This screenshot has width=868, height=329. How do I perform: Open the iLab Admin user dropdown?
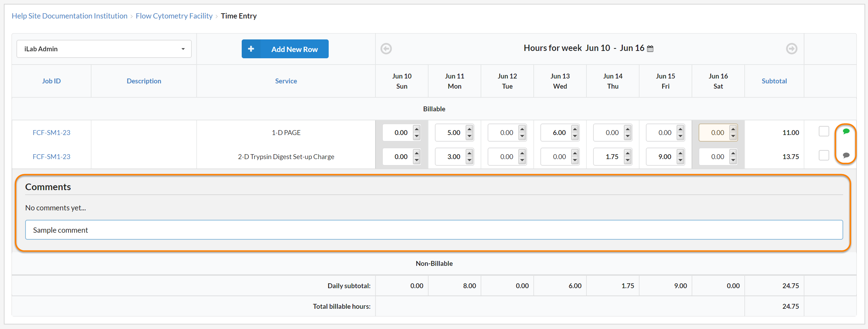pos(104,49)
